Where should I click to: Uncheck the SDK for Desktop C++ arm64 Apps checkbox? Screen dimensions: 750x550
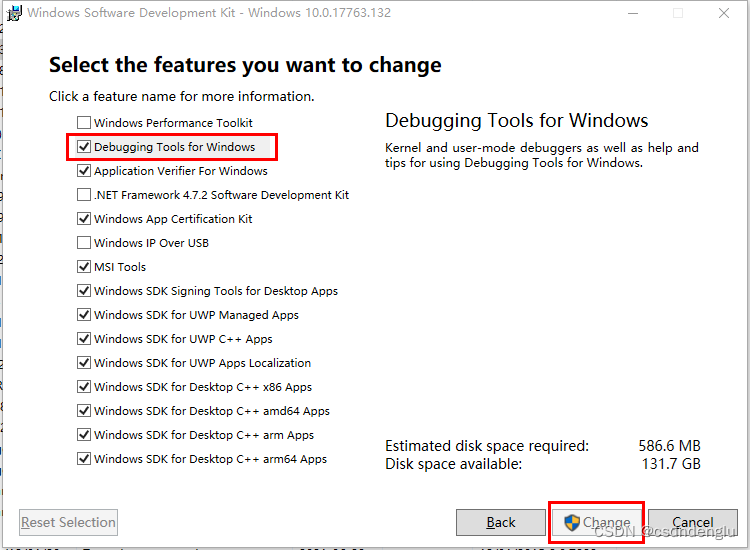(x=84, y=459)
